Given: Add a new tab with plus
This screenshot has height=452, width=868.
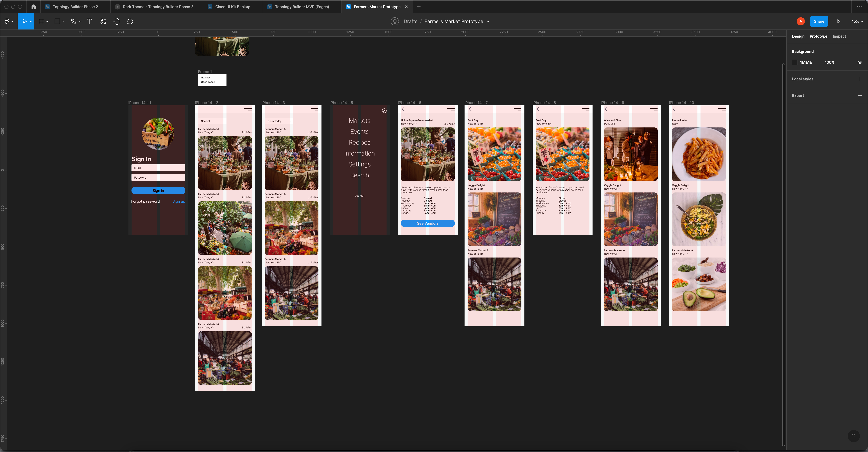Looking at the screenshot, I should point(419,7).
